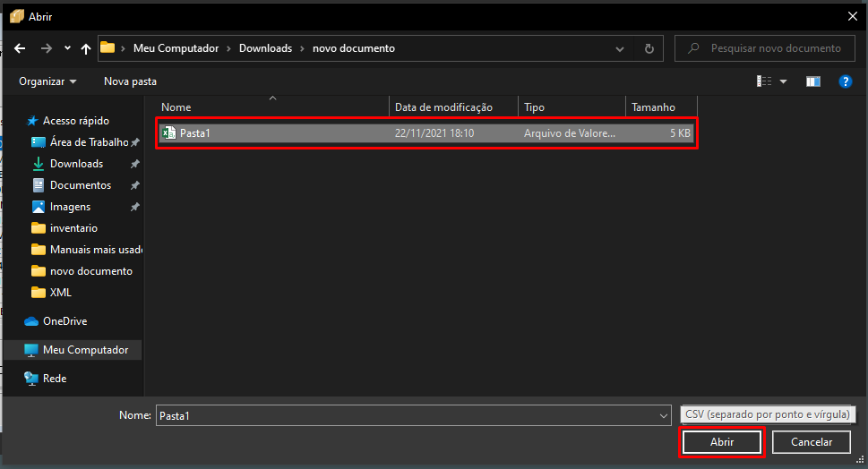Open Documentos in the sidebar
Viewport: 868px width, 469px height.
(x=81, y=185)
